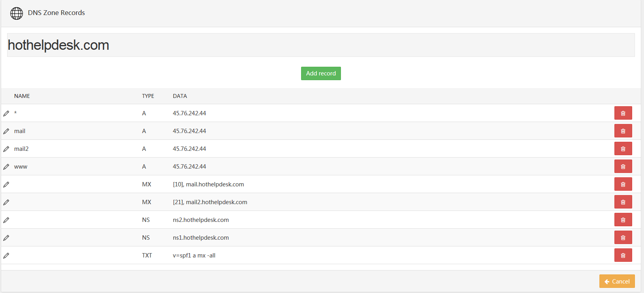
Task: Edit the TXT spf1 record
Action: click(6, 255)
